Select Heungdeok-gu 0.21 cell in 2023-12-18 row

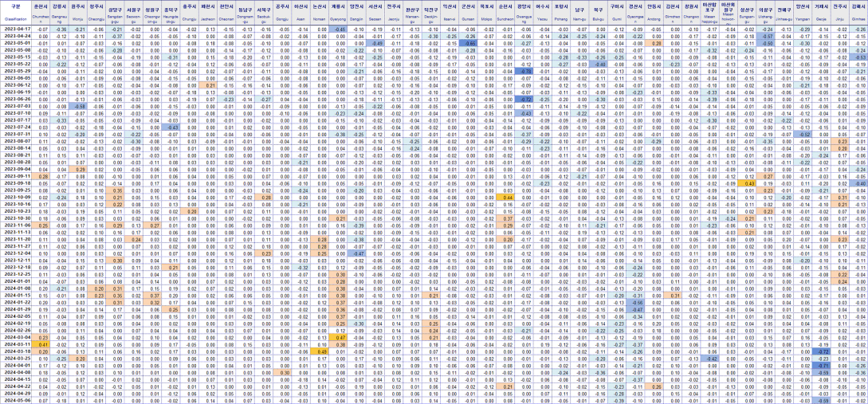tap(172, 267)
